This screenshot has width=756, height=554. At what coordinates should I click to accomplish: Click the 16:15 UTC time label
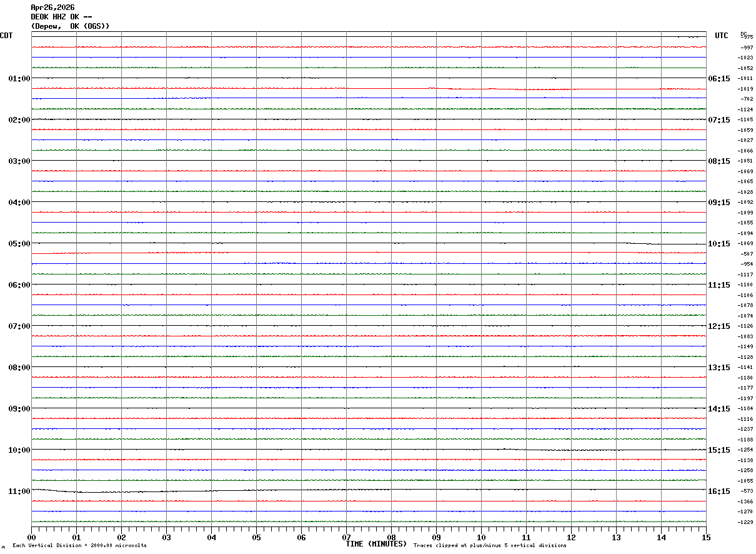[719, 491]
